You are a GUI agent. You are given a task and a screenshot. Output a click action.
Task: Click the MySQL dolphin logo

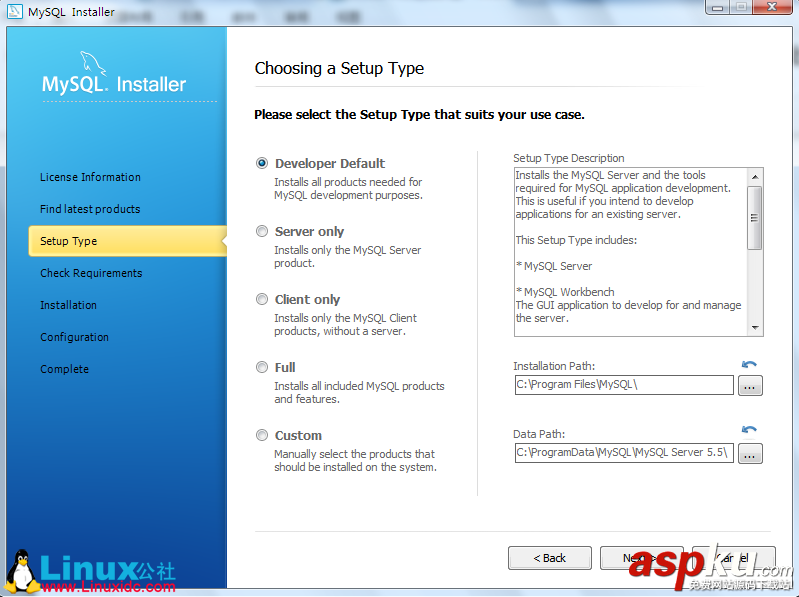click(93, 63)
